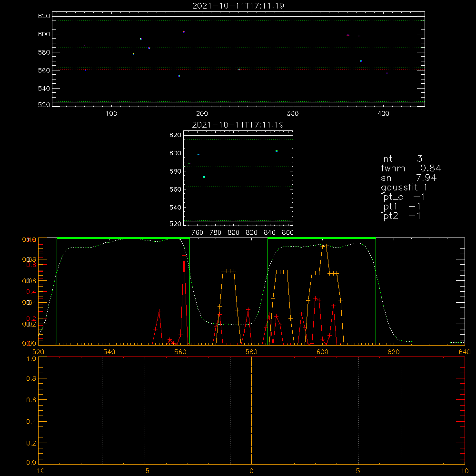Viewport: 476px width, 476px height.
Task: Select the 'ipt_c -1' readout line
Action: pyautogui.click(x=403, y=198)
